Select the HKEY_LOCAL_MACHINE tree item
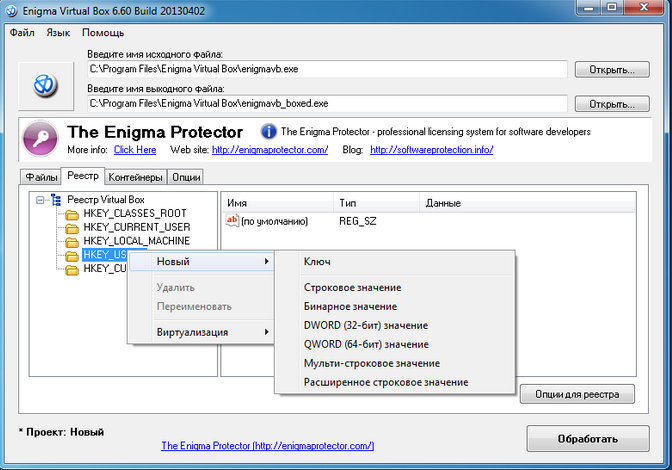 tap(137, 241)
